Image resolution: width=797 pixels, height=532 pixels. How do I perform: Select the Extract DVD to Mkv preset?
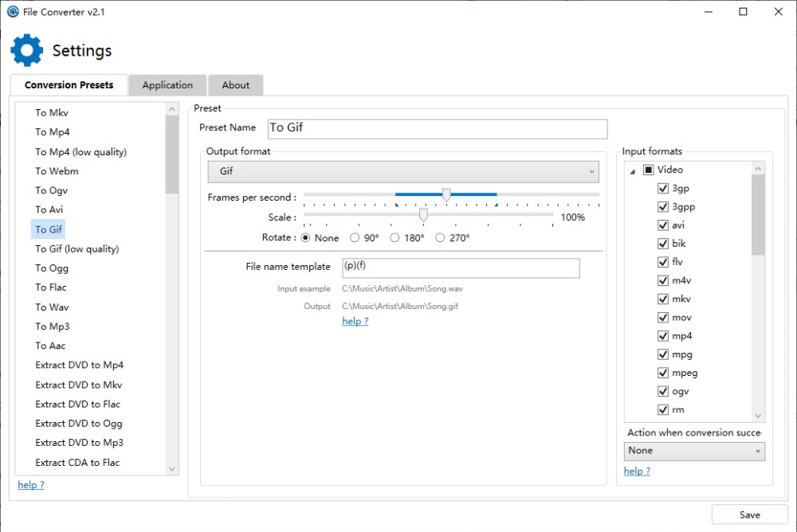click(x=79, y=385)
